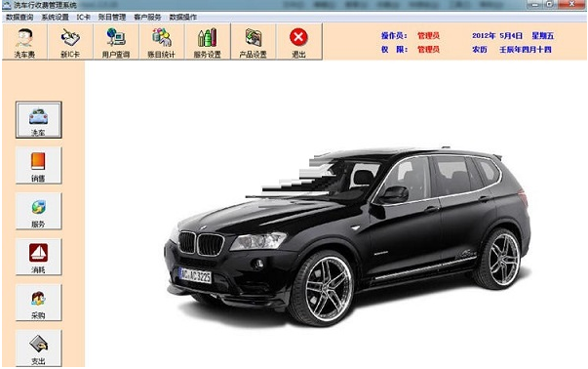Click the 服务 sidebar button
This screenshot has width=588, height=369.
[x=39, y=211]
